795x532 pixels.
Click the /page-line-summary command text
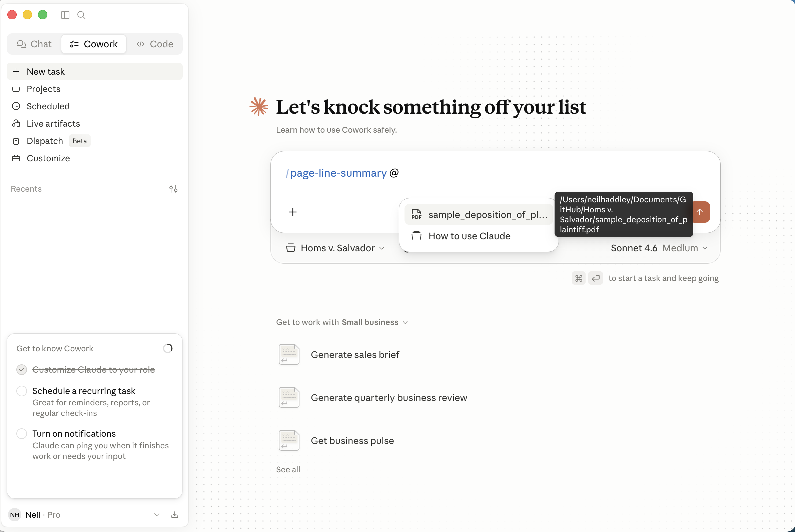pos(336,173)
